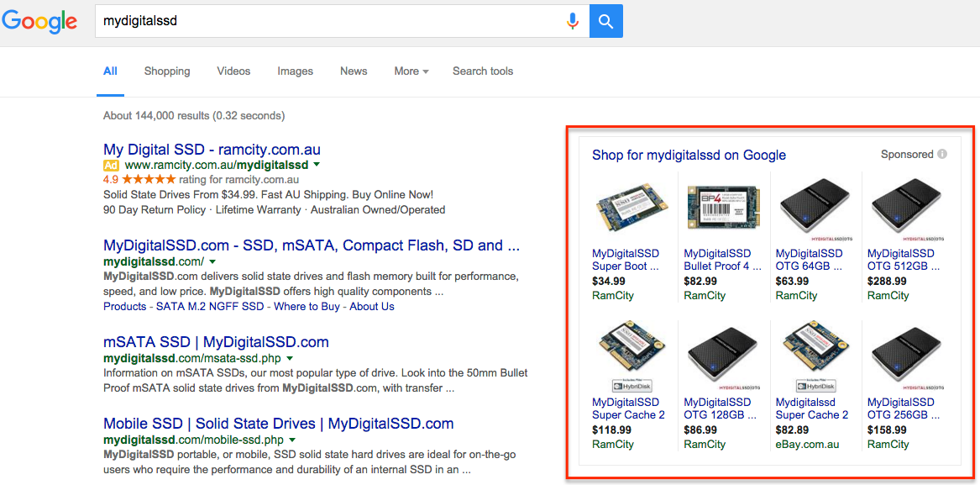Click the $82.89 price
This screenshot has height=485, width=980.
point(792,430)
